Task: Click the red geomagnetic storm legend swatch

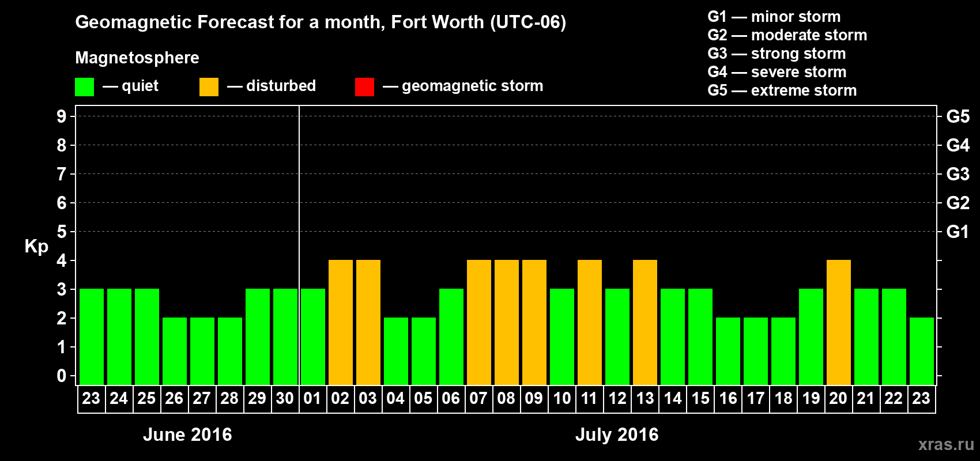Action: pos(365,87)
